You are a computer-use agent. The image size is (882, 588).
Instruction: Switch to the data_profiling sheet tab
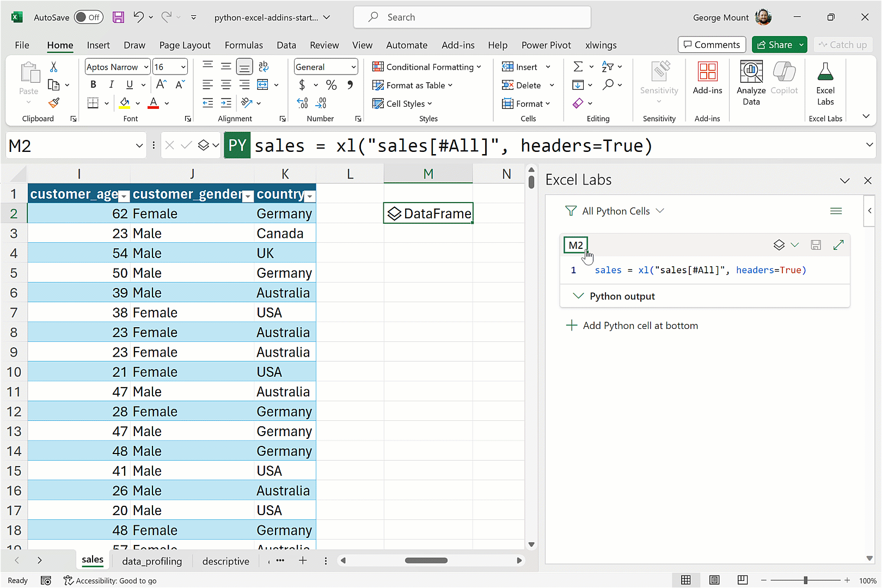pyautogui.click(x=152, y=561)
